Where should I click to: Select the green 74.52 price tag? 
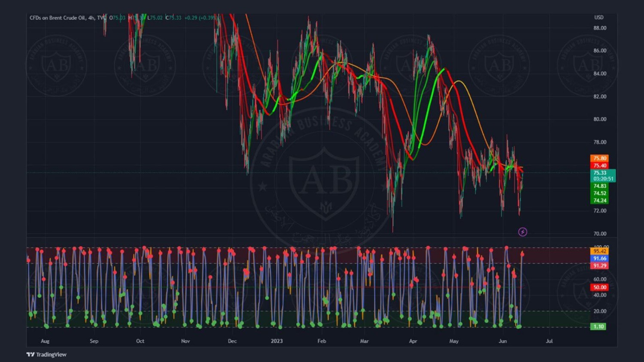tap(599, 193)
